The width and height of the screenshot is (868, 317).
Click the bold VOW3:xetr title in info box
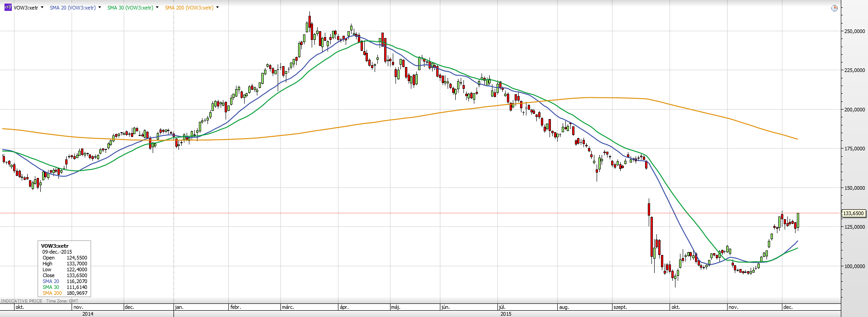click(x=55, y=246)
